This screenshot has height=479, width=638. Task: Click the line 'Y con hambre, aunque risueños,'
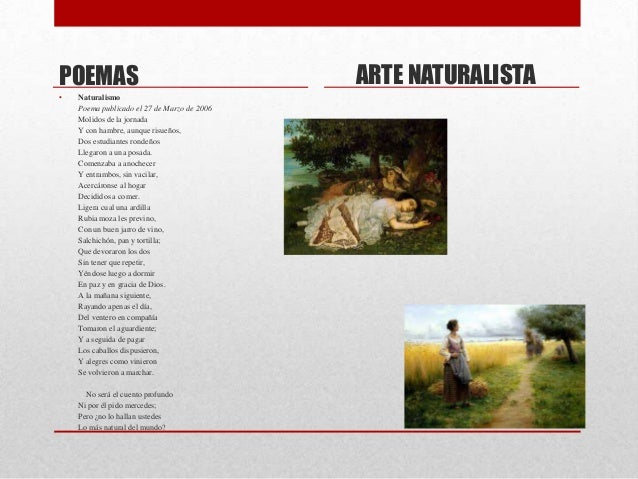(129, 130)
